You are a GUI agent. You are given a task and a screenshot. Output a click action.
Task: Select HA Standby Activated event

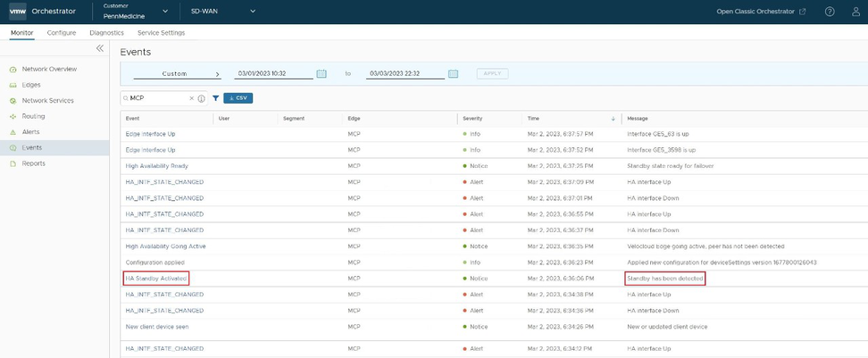[157, 279]
